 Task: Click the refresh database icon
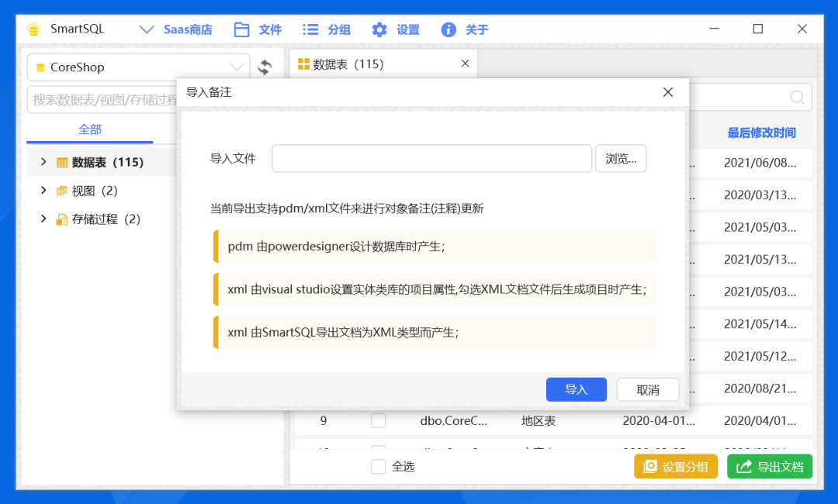pos(265,67)
